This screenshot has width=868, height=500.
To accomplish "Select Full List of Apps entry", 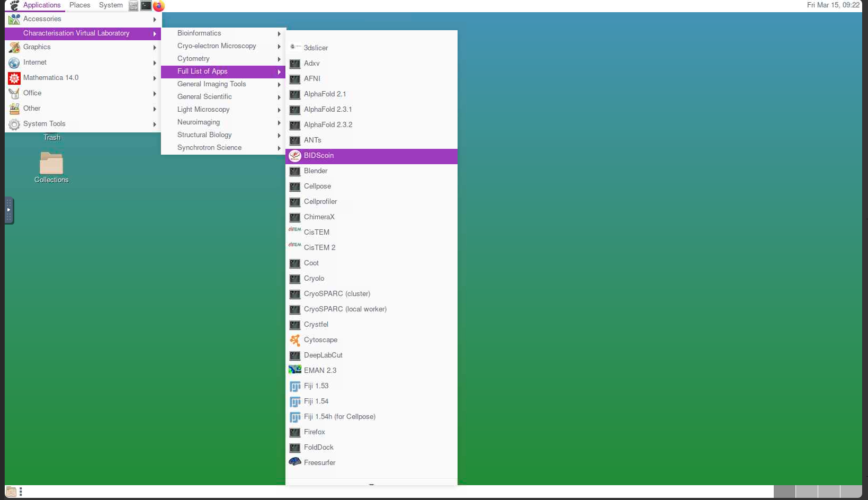I will (x=223, y=72).
